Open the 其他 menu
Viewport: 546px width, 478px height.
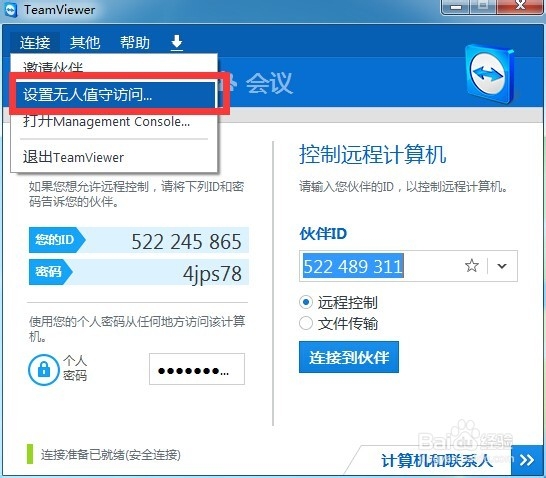pos(85,43)
